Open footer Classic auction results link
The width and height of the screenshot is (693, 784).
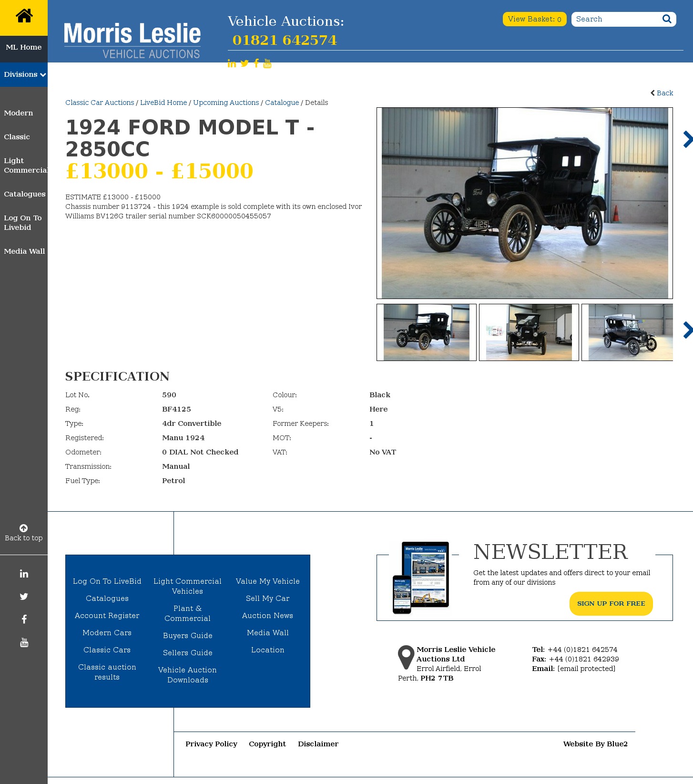pos(107,672)
